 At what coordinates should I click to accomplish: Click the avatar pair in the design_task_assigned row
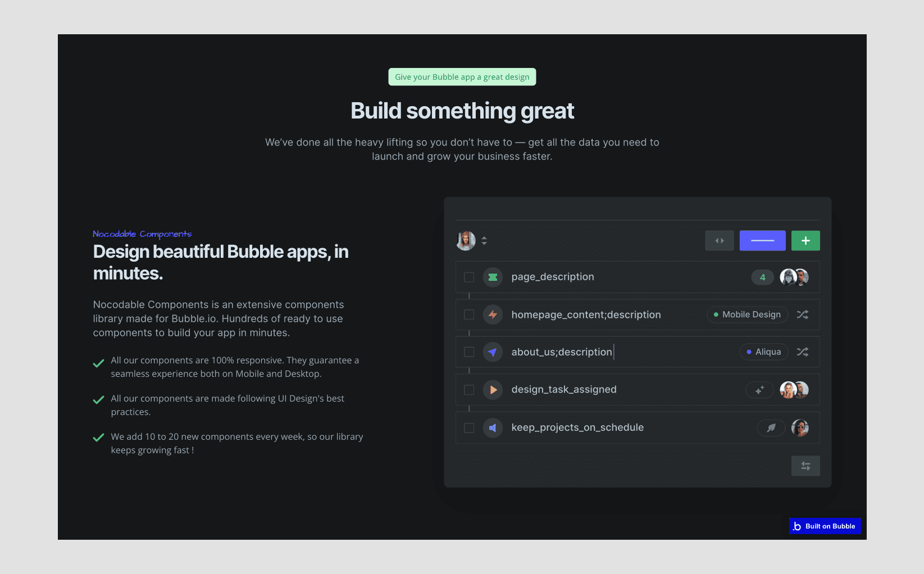(x=794, y=390)
